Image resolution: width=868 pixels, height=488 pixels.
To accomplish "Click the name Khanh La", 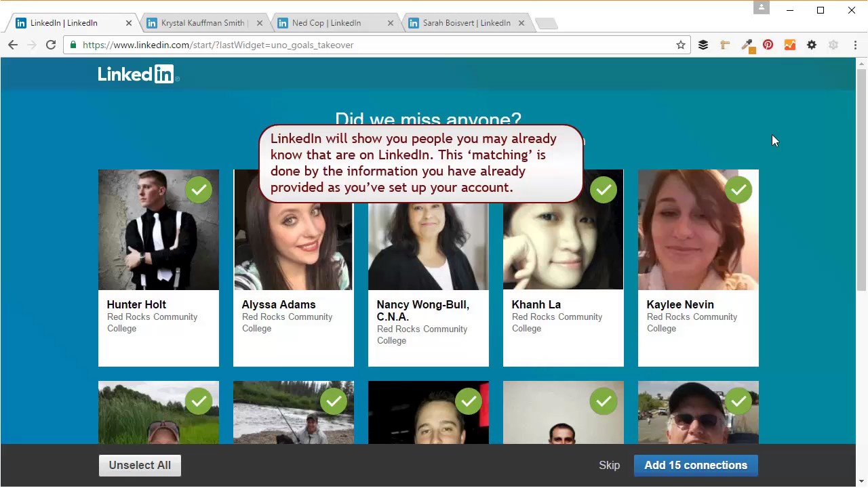I will click(536, 304).
